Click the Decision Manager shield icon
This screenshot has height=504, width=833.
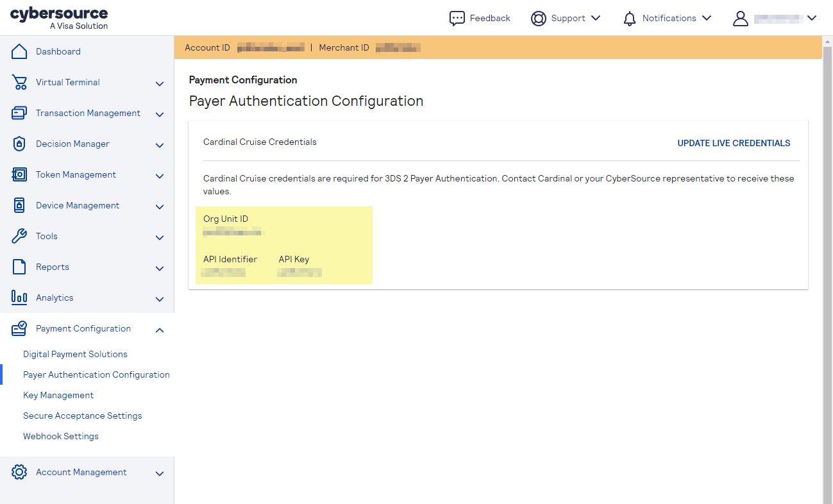tap(19, 144)
